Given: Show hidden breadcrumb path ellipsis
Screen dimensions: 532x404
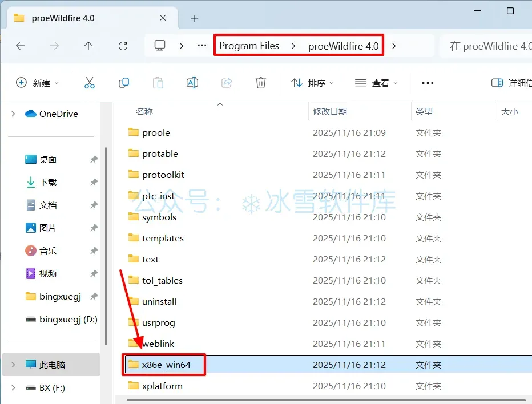Looking at the screenshot, I should pyautogui.click(x=202, y=45).
